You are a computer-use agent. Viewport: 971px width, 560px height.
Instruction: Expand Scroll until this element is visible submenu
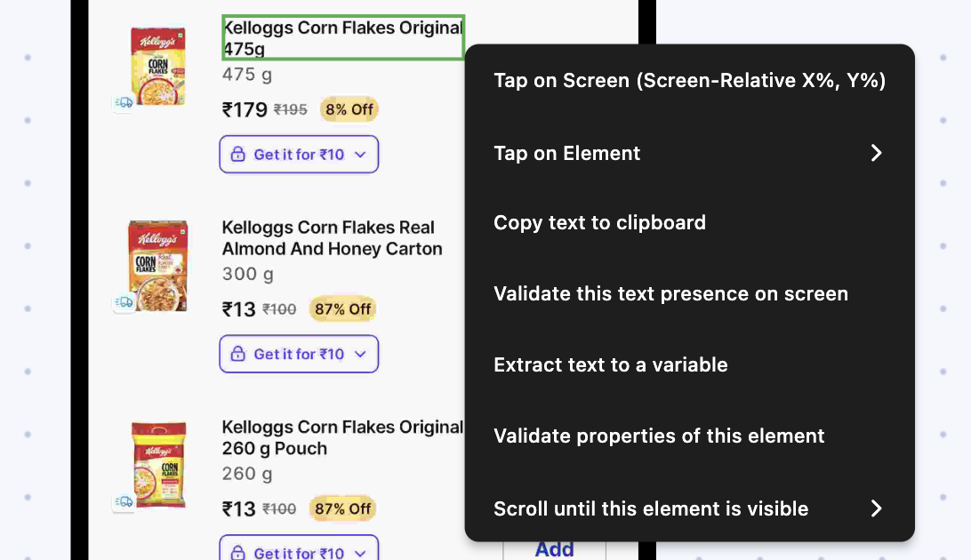876,508
